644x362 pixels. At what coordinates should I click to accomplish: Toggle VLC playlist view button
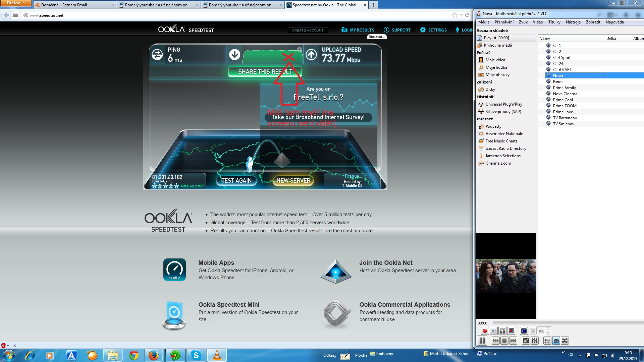(x=547, y=341)
